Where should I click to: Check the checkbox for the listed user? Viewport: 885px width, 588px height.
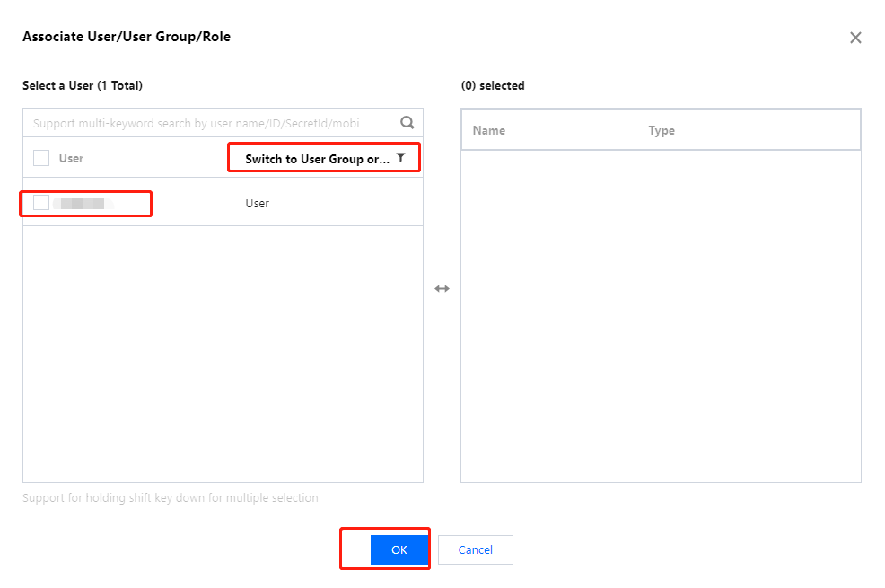[41, 203]
